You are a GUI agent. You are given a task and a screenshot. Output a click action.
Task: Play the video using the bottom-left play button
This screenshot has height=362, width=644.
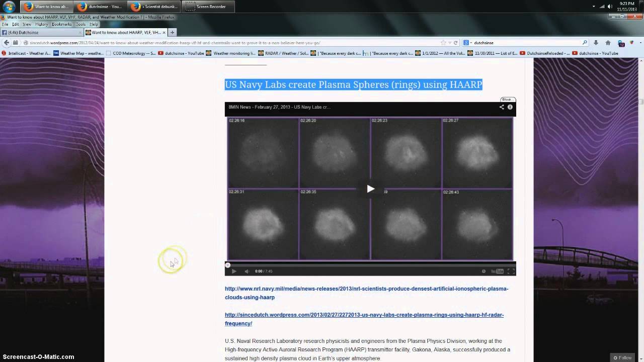pos(234,271)
